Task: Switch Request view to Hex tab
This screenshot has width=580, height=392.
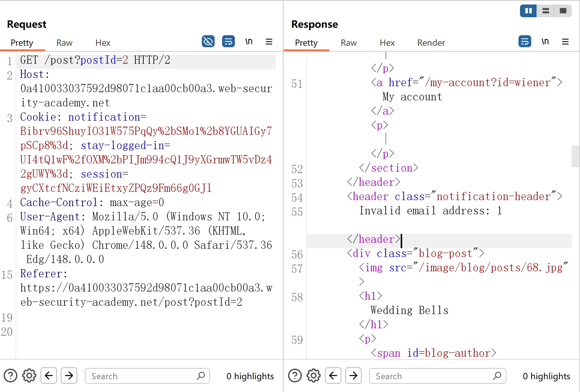Action: pyautogui.click(x=103, y=43)
